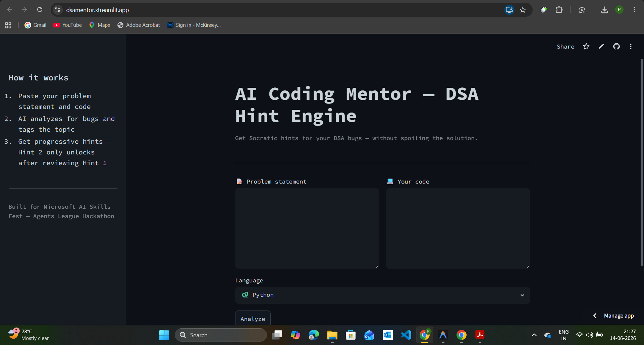This screenshot has height=345, width=644.
Task: Open Chrome three-dot menu
Action: (634, 10)
